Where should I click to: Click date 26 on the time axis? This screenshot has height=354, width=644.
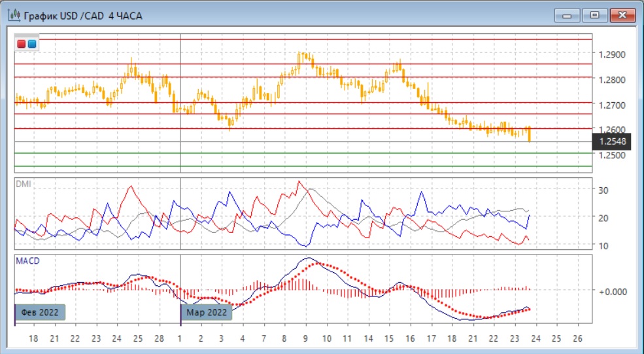(x=577, y=340)
